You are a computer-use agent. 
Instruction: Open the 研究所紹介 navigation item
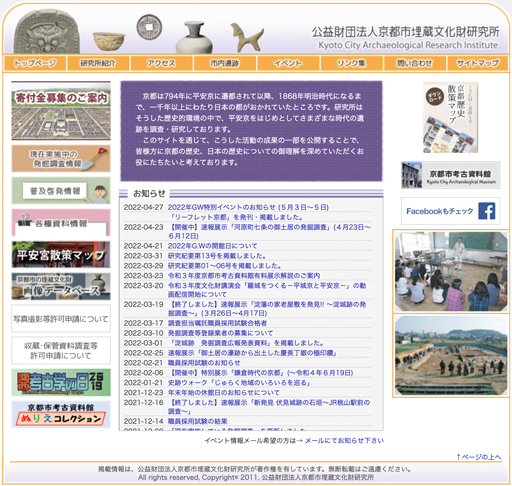[x=98, y=63]
